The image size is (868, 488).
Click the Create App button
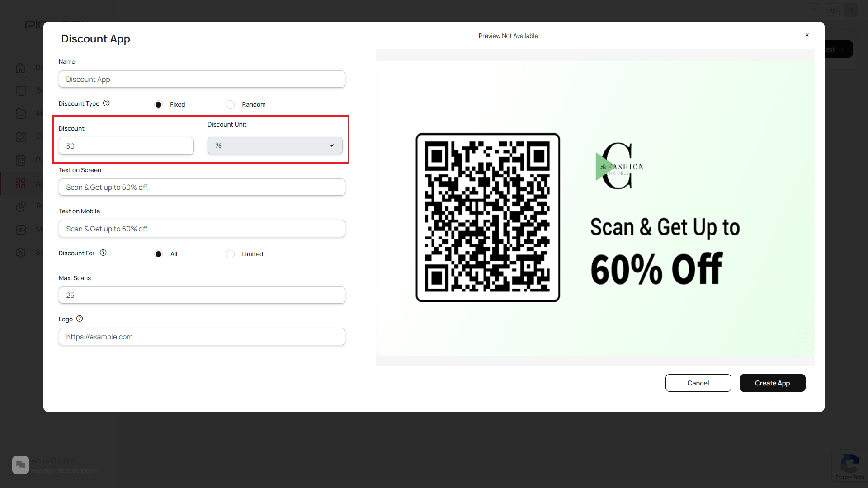click(x=772, y=383)
